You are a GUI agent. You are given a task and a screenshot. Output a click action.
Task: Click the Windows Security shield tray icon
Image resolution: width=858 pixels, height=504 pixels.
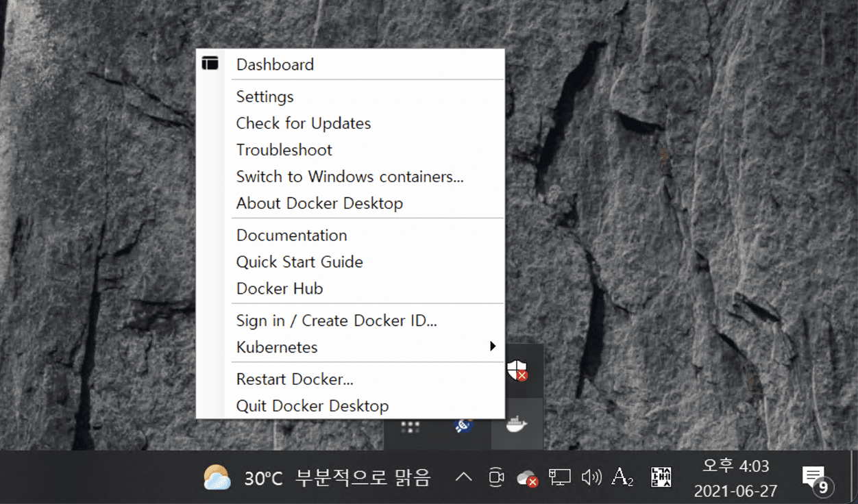pyautogui.click(x=517, y=370)
